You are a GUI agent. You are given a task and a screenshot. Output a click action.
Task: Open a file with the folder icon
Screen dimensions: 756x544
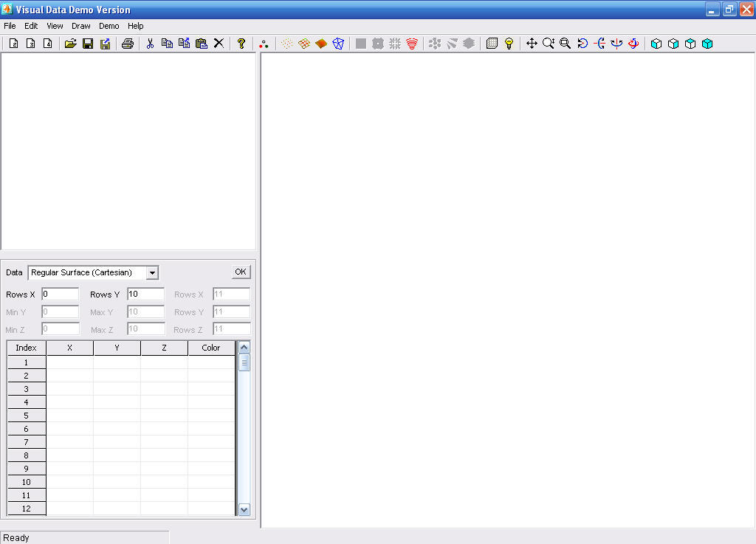70,44
